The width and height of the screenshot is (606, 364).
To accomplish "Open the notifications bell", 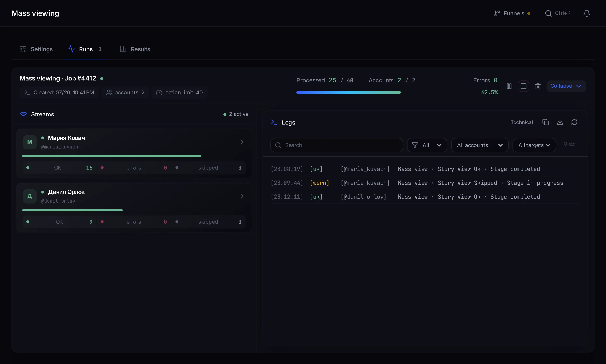I will 587,13.
